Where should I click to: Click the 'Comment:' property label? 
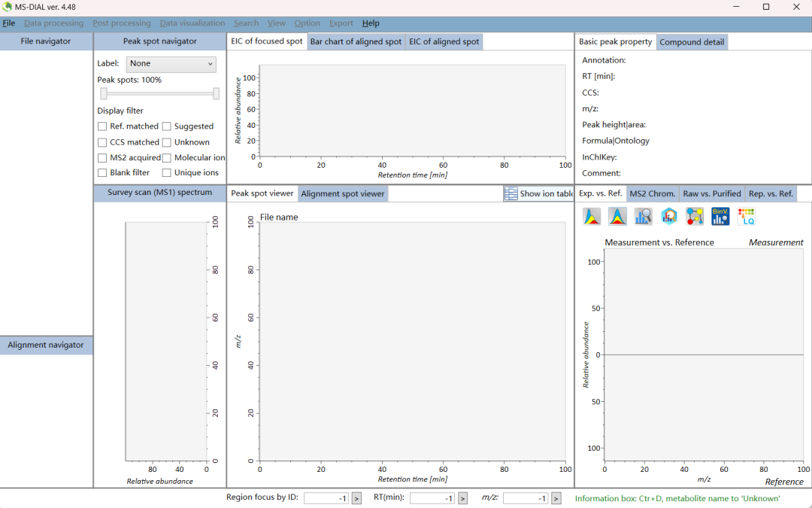point(601,173)
